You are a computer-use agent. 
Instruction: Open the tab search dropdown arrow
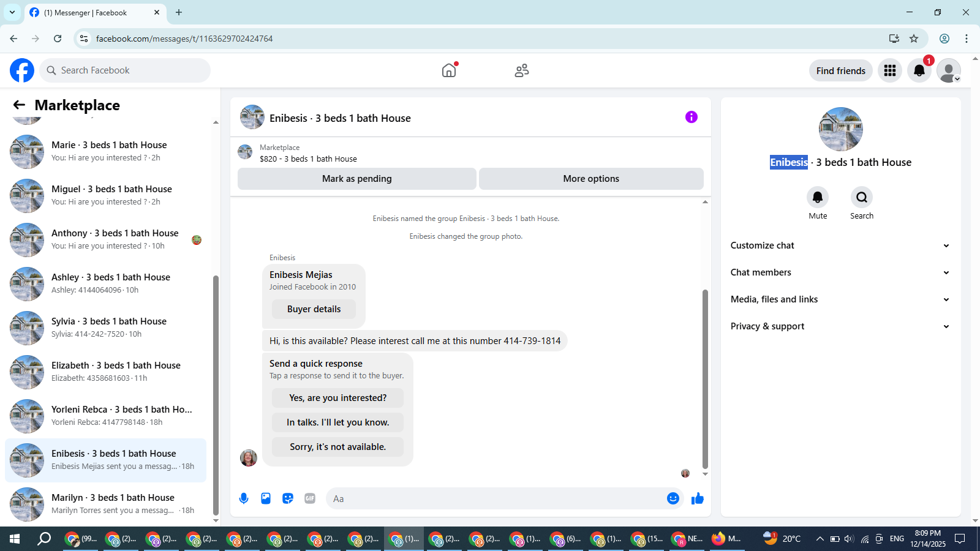coord(12,12)
